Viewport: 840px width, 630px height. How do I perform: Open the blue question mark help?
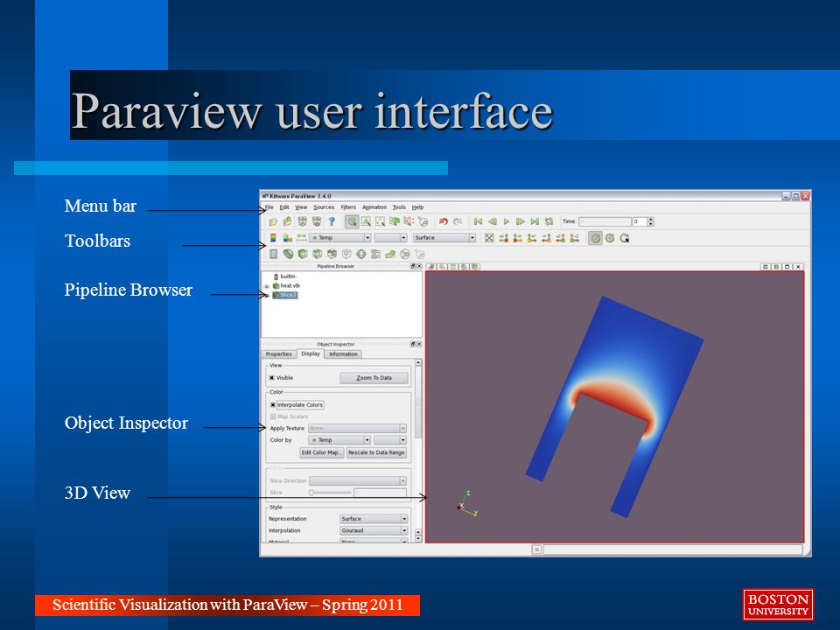[332, 221]
